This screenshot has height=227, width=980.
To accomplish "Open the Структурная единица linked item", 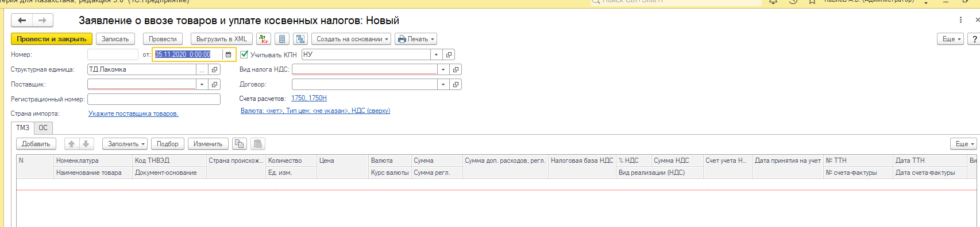I will (215, 69).
